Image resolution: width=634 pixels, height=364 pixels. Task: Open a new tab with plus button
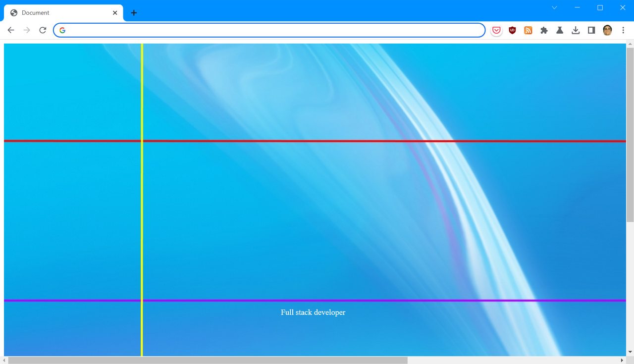pos(134,13)
